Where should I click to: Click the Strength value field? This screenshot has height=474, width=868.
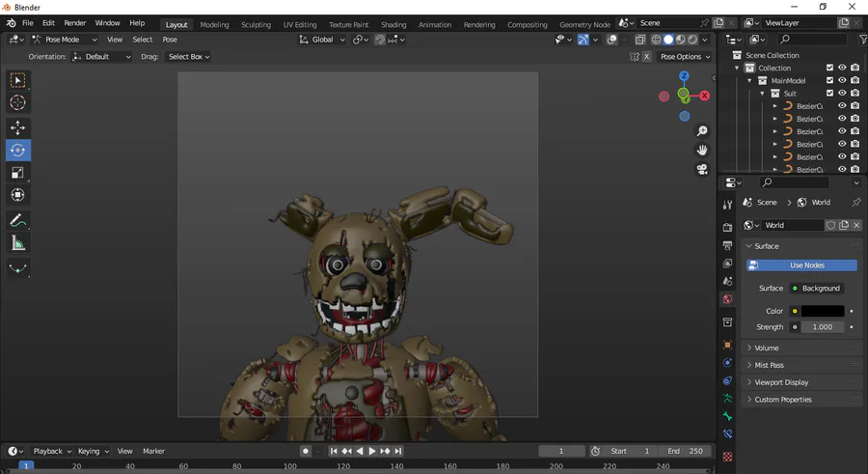[823, 327]
